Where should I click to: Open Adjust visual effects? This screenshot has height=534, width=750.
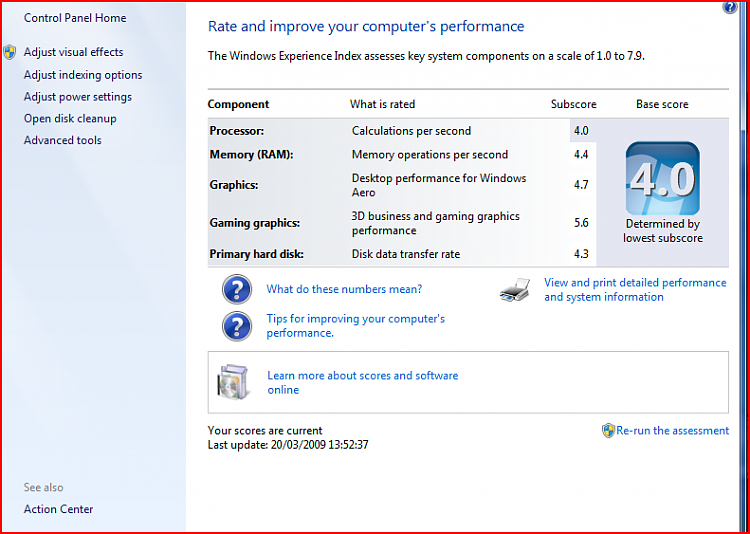pos(74,52)
